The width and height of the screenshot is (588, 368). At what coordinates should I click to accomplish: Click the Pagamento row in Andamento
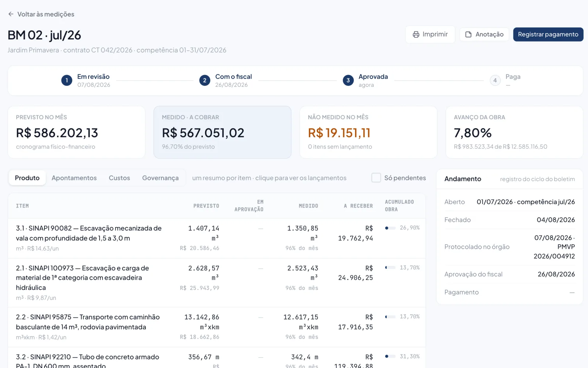click(x=509, y=292)
